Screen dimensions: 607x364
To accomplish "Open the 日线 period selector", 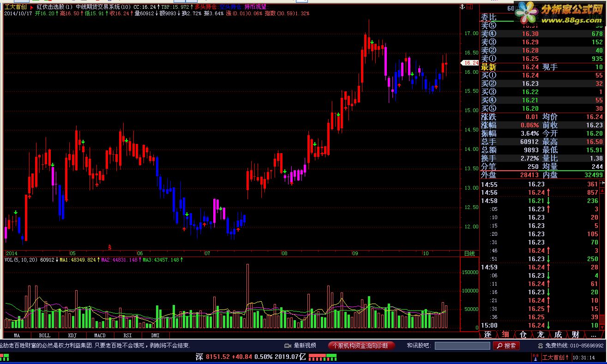I will (469, 253).
